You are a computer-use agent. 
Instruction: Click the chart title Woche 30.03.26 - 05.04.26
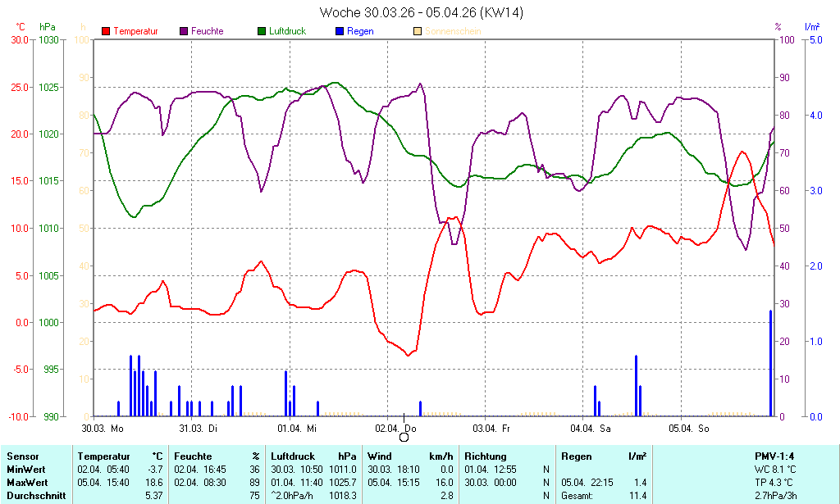(422, 12)
